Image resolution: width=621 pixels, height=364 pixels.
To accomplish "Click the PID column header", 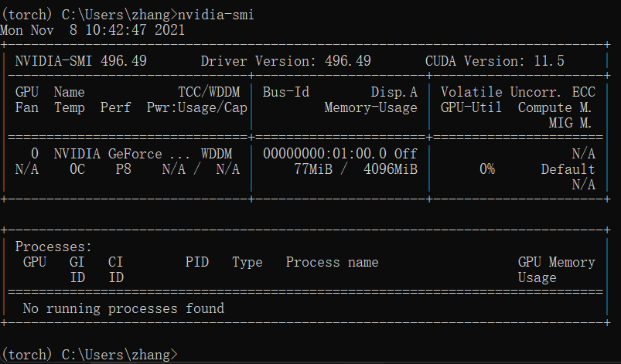I will tap(197, 262).
